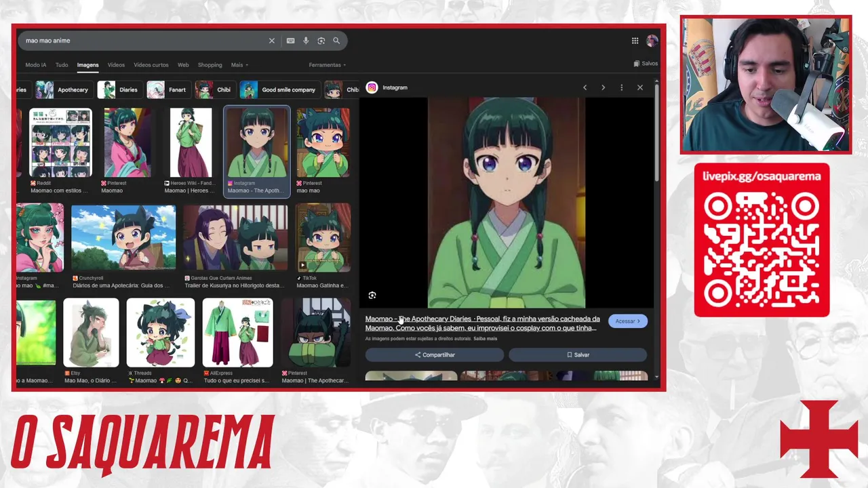Click the preview panel vertical scrollbar
868x488 pixels.
click(656, 132)
